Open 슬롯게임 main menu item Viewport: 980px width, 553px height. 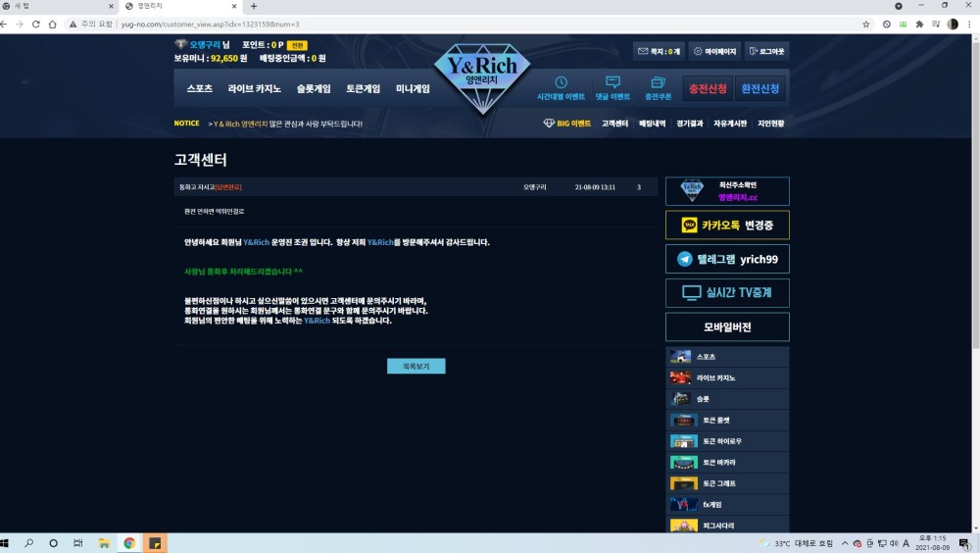(314, 89)
